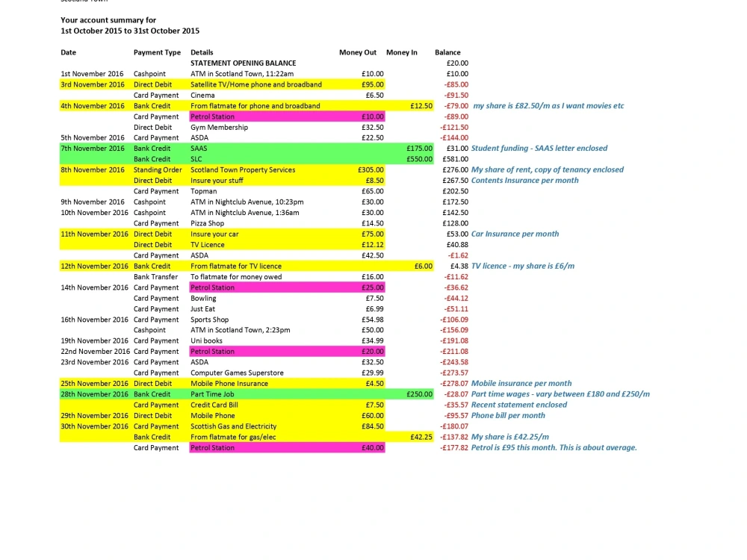Viewport: 747px width, 560px height.
Task: Select the 'Insure your stuff' entry
Action: 217,181
